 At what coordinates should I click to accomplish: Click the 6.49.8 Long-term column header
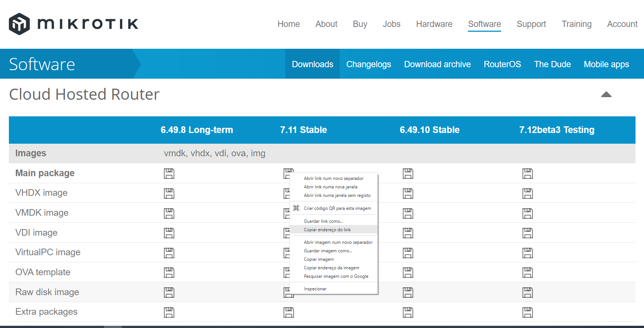tap(197, 130)
